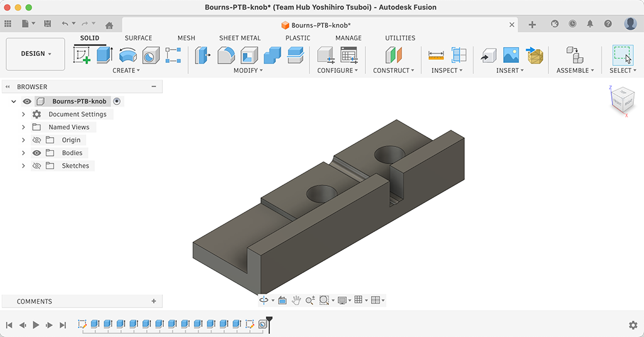Screen dimensions: 644x337
Task: Select the Press Pull tool
Action: pyautogui.click(x=202, y=55)
